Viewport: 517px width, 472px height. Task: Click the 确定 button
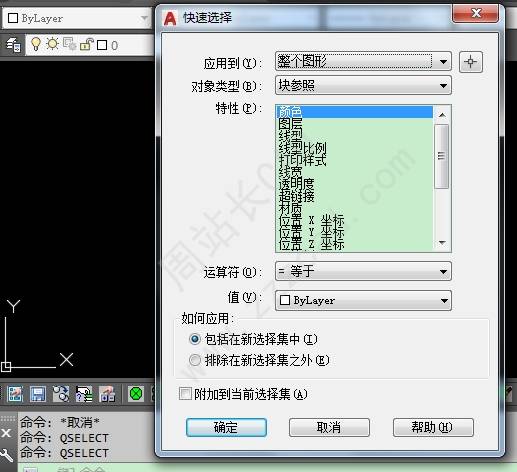[226, 427]
